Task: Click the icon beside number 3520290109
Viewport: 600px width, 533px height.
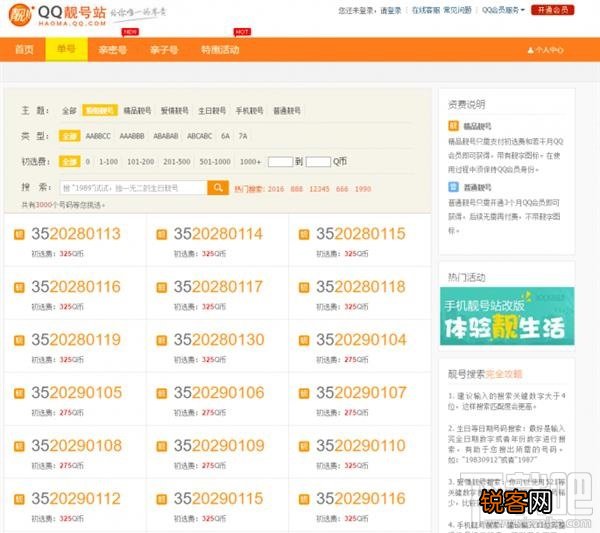Action: point(161,446)
